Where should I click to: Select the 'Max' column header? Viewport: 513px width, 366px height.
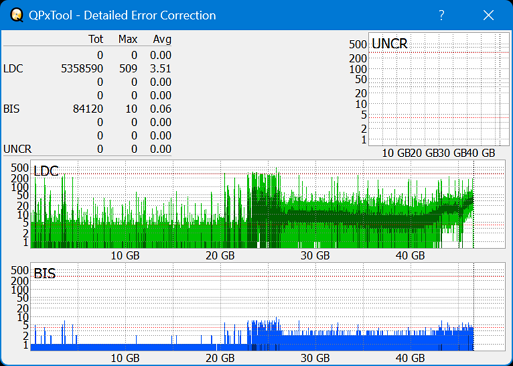128,39
